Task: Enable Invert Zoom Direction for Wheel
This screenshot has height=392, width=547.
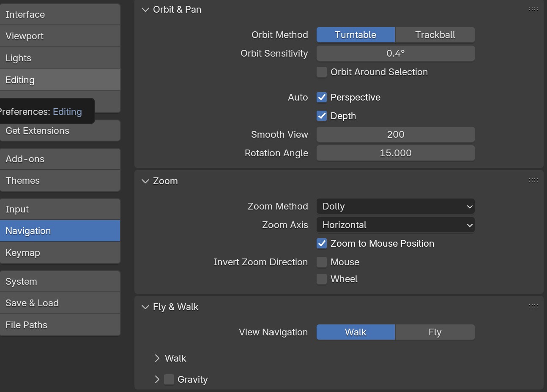Action: tap(322, 279)
